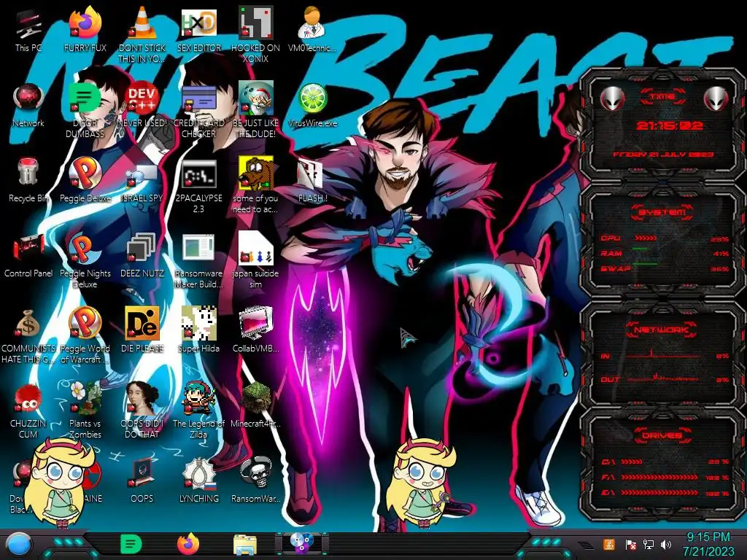This screenshot has width=747, height=560.
Task: Click the Start orb button
Action: tap(19, 545)
